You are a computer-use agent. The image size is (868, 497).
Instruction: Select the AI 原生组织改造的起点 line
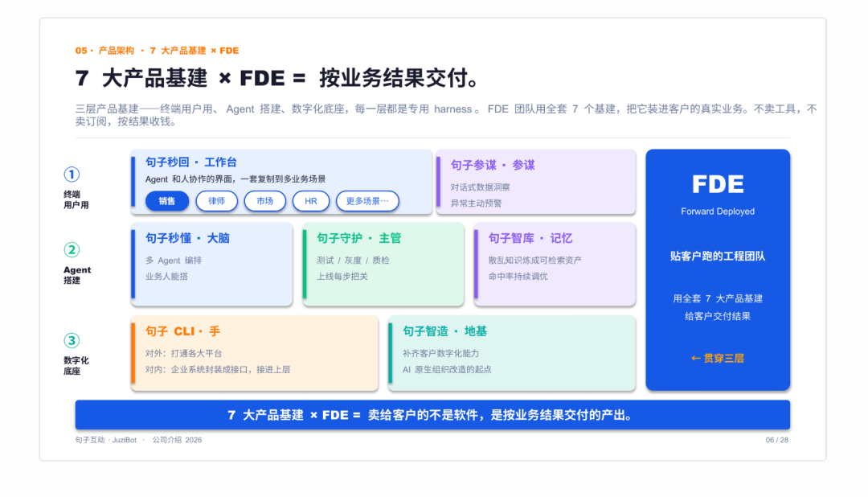[447, 370]
